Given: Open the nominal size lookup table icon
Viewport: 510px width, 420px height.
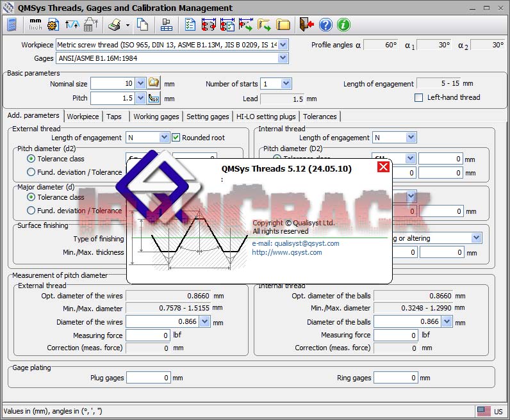Looking at the screenshot, I should click(x=154, y=83).
